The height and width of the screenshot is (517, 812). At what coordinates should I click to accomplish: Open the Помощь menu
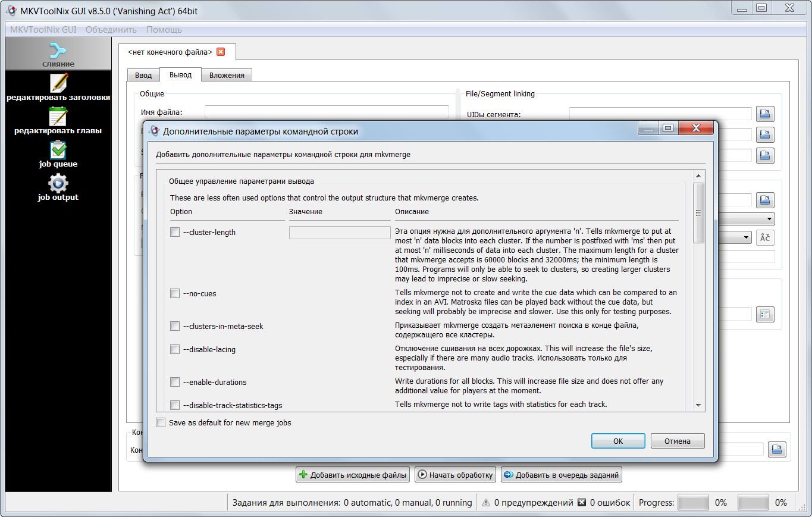(x=164, y=29)
